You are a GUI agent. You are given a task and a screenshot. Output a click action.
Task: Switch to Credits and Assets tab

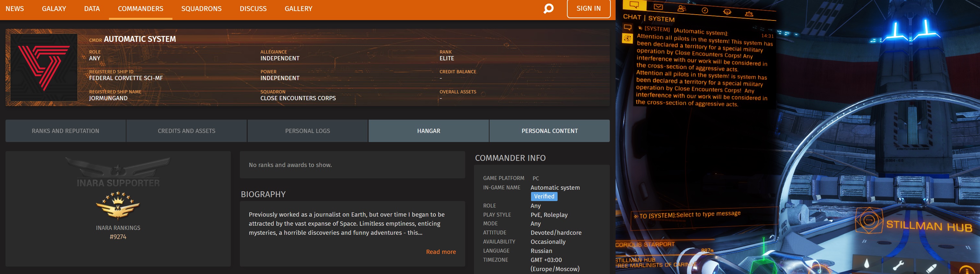point(186,131)
